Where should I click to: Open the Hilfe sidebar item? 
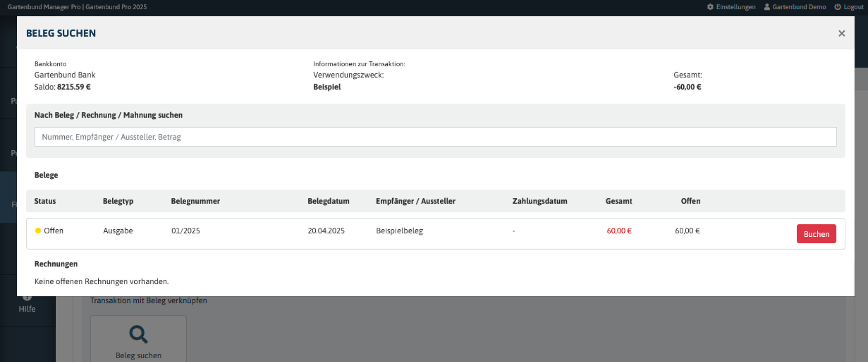click(27, 308)
